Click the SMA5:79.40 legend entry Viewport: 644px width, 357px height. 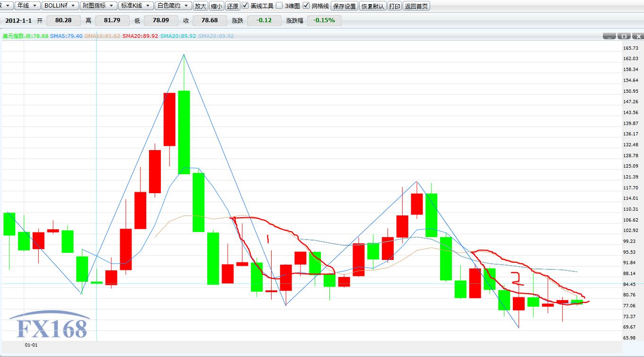66,36
